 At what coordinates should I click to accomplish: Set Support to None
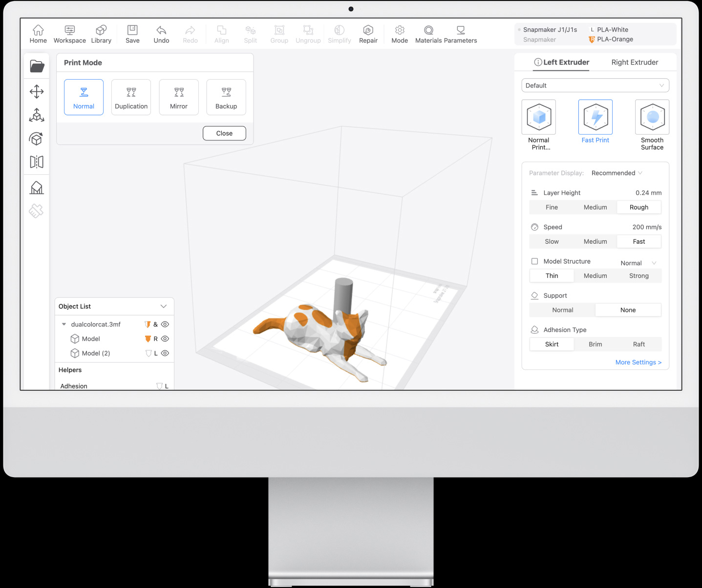click(x=628, y=310)
